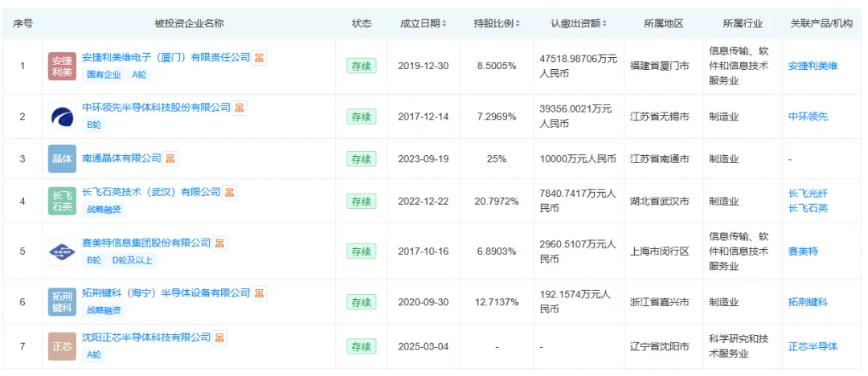Click the 被投资企业名称 column header

coord(189,24)
